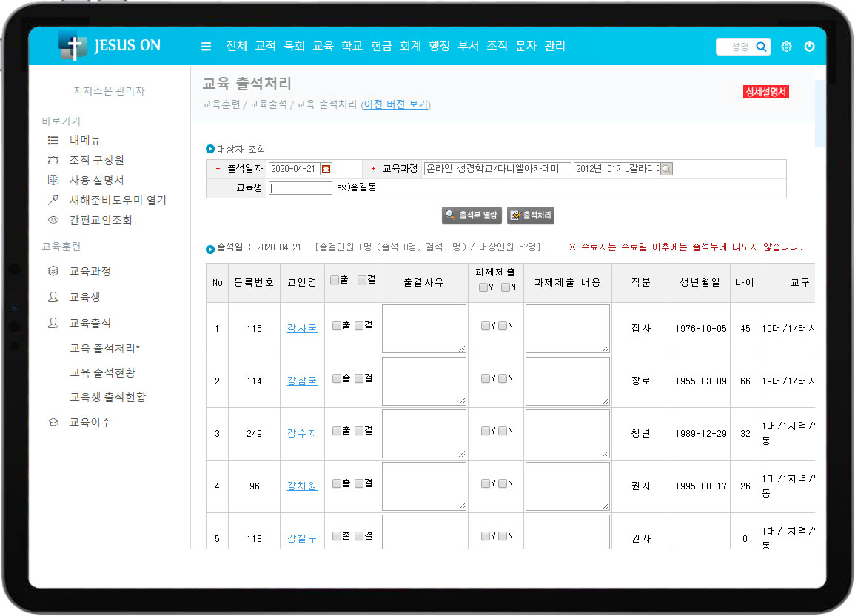
Task: Click the 교육생 name input field
Action: pos(301,188)
